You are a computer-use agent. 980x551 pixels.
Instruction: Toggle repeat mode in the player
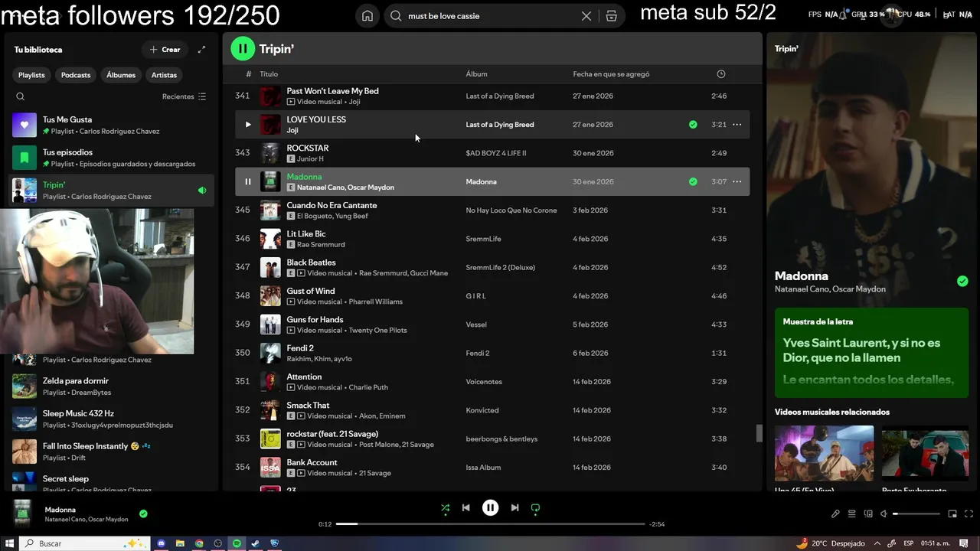(x=535, y=507)
